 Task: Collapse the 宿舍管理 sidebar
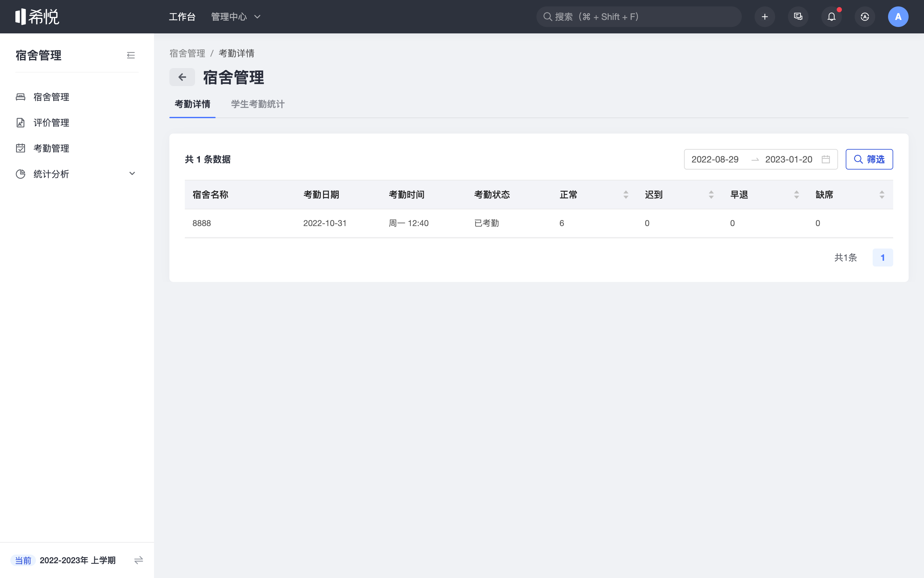pos(131,56)
